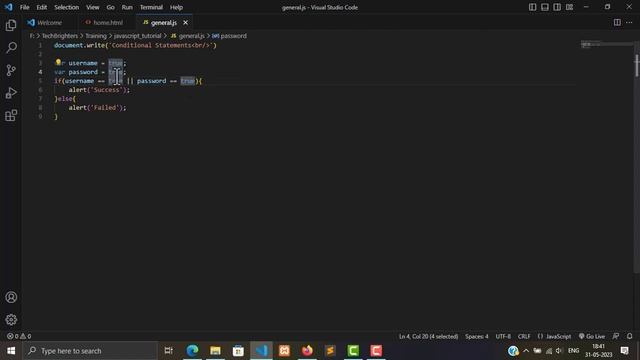640x360 pixels.
Task: Open the Go menu
Action: [111, 7]
